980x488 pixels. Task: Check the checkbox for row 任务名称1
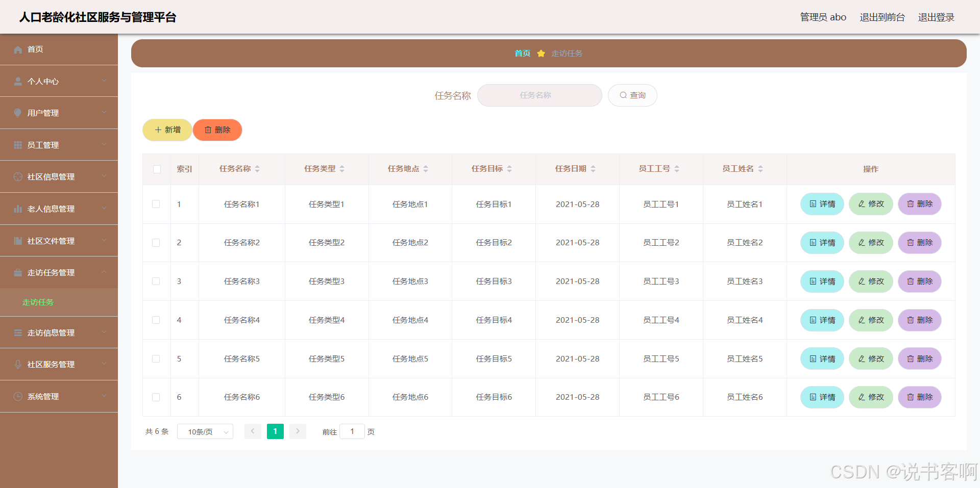156,204
